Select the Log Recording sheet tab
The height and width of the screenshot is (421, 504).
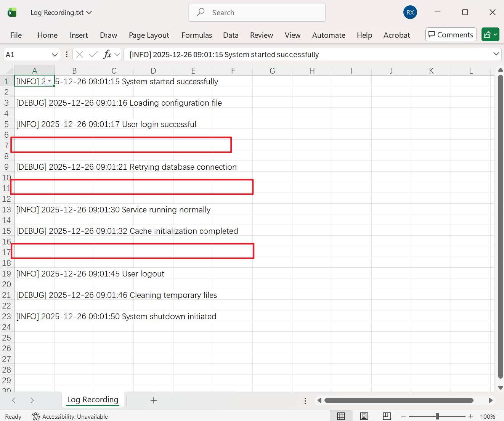pos(93,400)
